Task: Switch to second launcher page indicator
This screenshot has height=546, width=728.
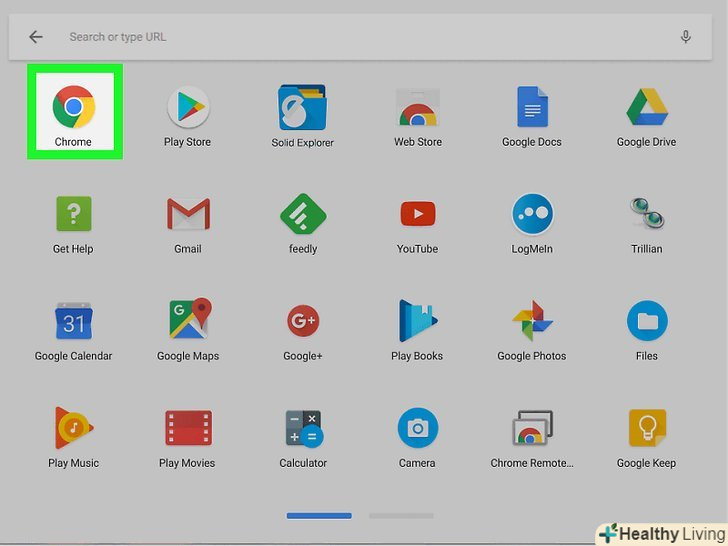Action: click(401, 516)
